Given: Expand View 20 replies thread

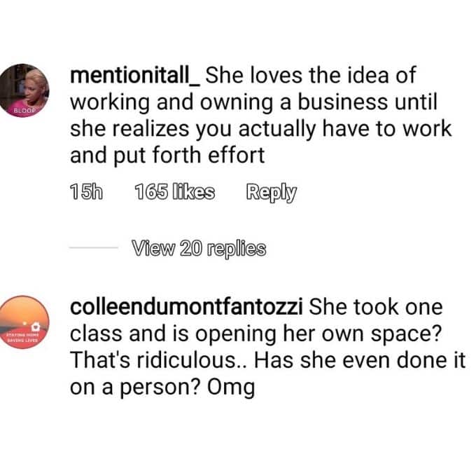Looking at the screenshot, I should 199,249.
